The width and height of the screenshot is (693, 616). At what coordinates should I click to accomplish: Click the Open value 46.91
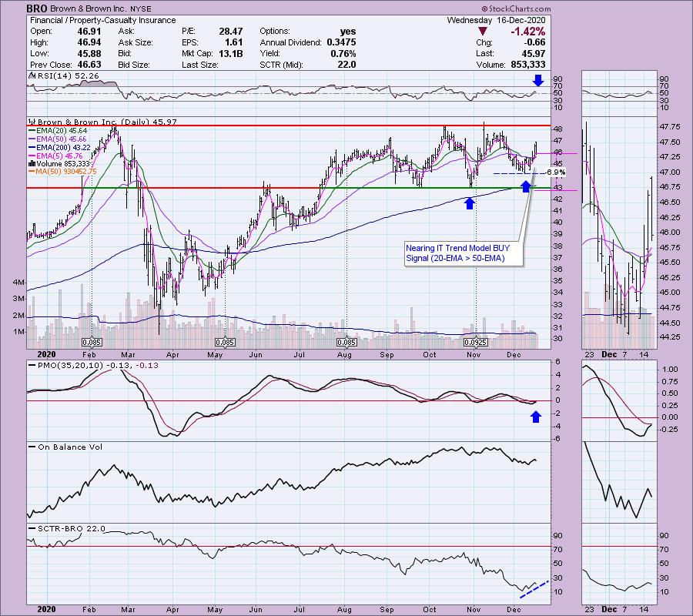(90, 32)
